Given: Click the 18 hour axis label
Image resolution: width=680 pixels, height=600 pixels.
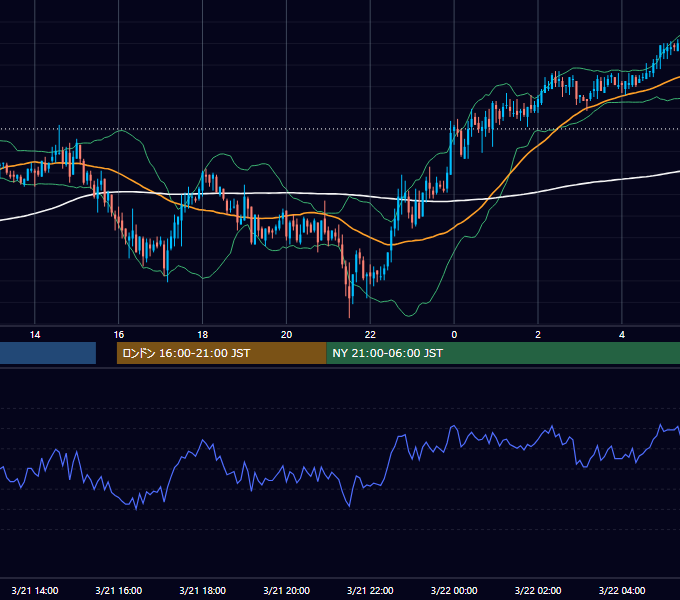Looking at the screenshot, I should (x=203, y=335).
